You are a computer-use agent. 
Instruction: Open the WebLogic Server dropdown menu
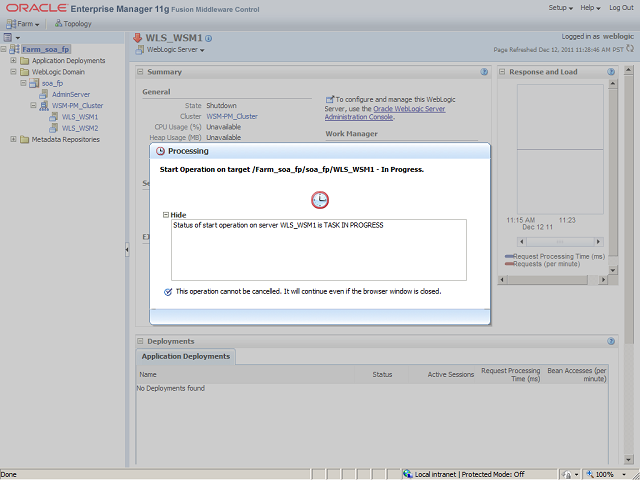(x=170, y=49)
